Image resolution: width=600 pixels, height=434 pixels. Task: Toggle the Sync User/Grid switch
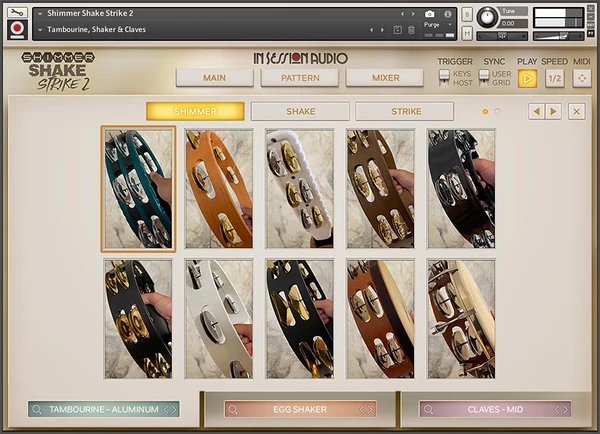485,77
